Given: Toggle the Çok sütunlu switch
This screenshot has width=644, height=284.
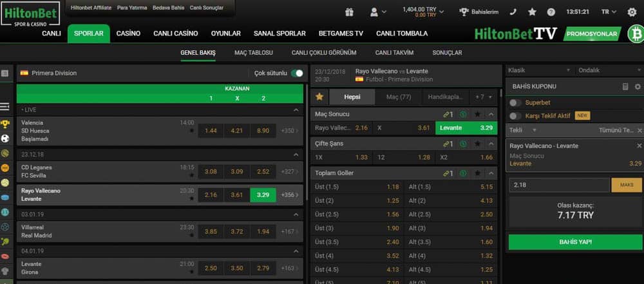Looking at the screenshot, I should click(296, 73).
